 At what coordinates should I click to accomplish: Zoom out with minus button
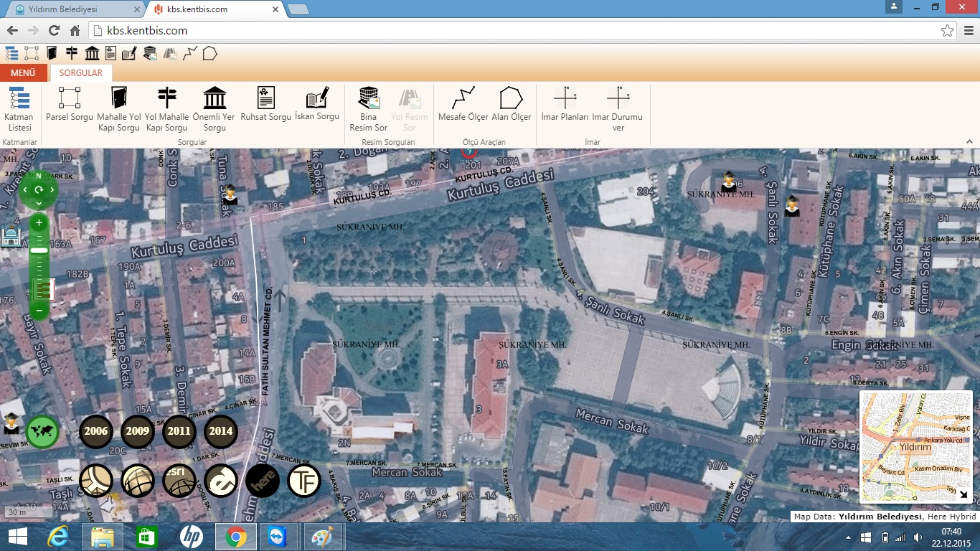(x=39, y=310)
